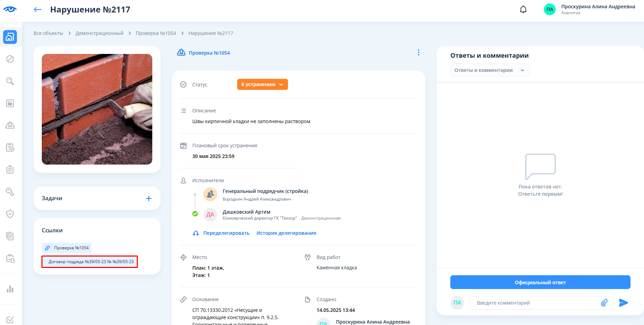Click the brick masonry violation photo

(x=97, y=109)
